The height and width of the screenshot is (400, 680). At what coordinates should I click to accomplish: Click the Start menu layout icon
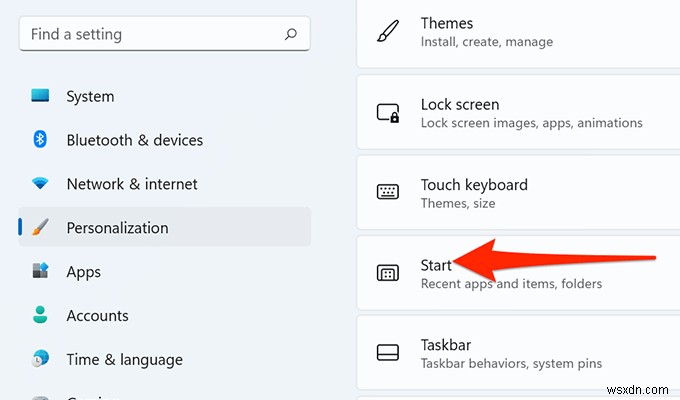(x=388, y=273)
